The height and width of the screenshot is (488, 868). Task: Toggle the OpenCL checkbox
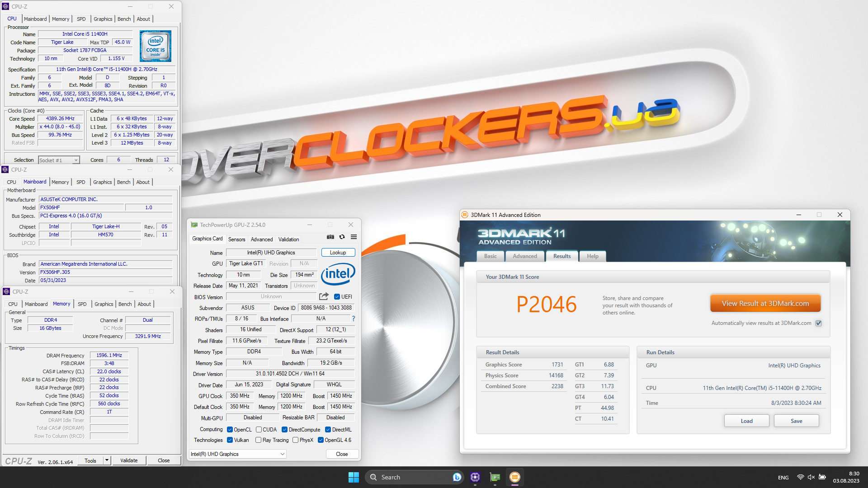tap(230, 430)
